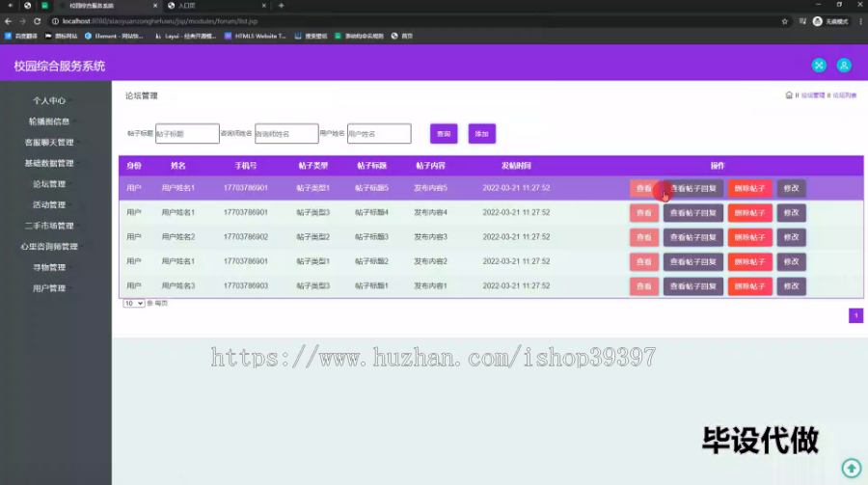Click the home icon in the breadcrumb

(x=789, y=95)
